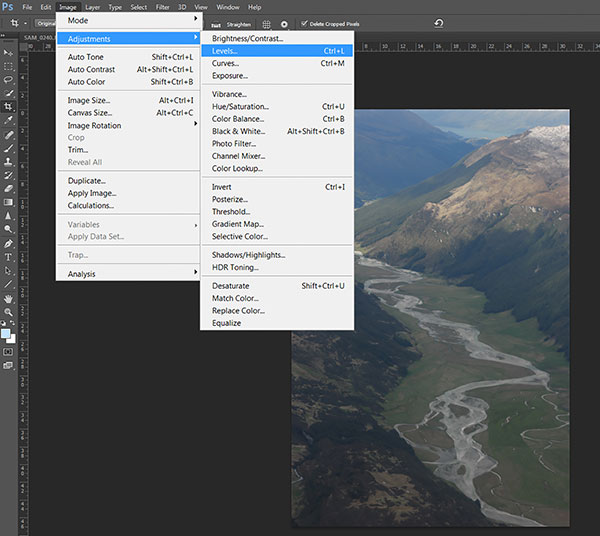Click Image Size menu entry
Screen dimensions: 600x536
[89, 100]
